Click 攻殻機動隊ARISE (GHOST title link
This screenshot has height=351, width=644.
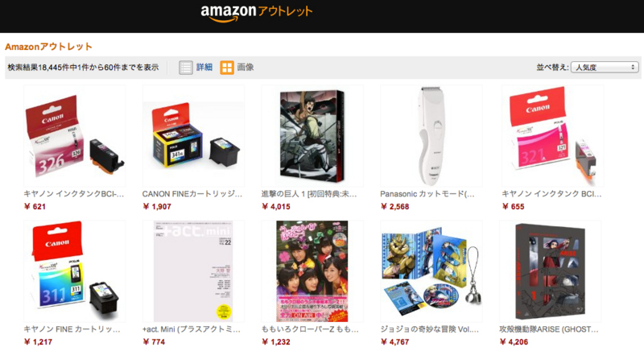click(549, 329)
